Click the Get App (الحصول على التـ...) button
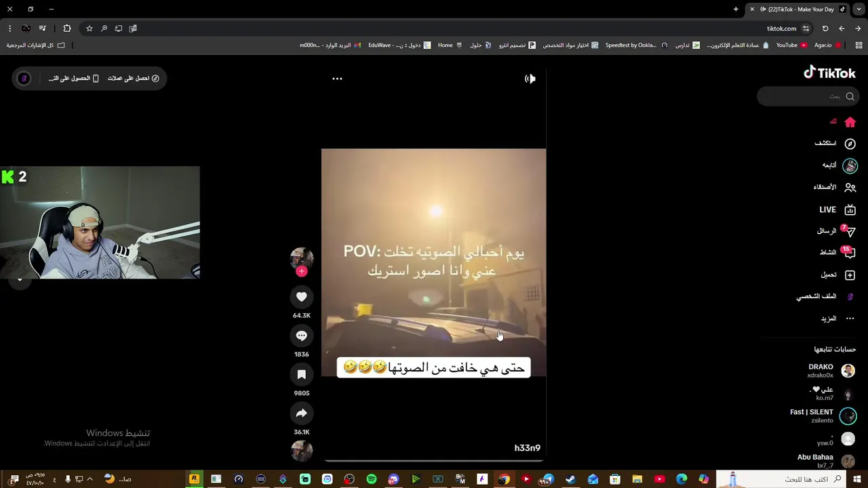This screenshot has height=488, width=868. [73, 79]
